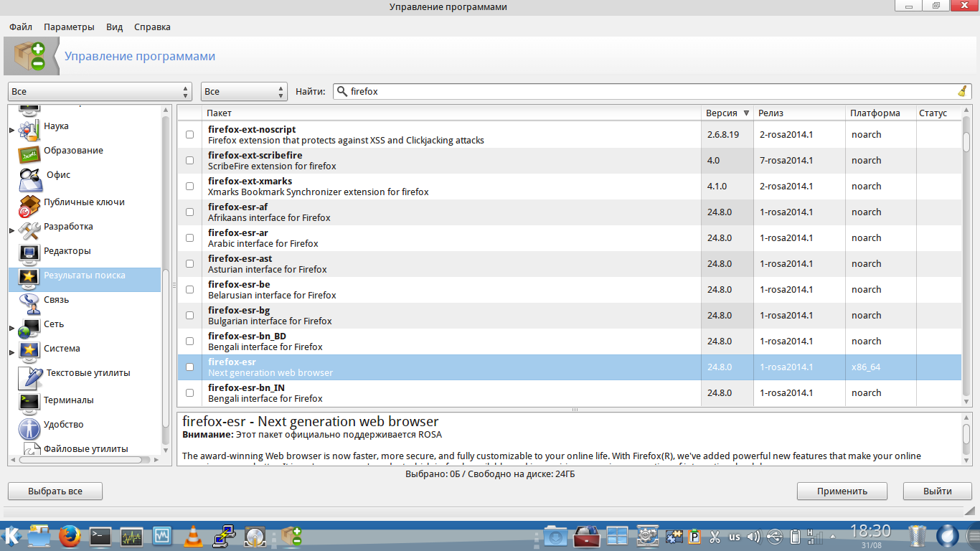Viewport: 980px width, 551px height.
Task: Click the Публичные ключи icon
Action: pyautogui.click(x=29, y=205)
